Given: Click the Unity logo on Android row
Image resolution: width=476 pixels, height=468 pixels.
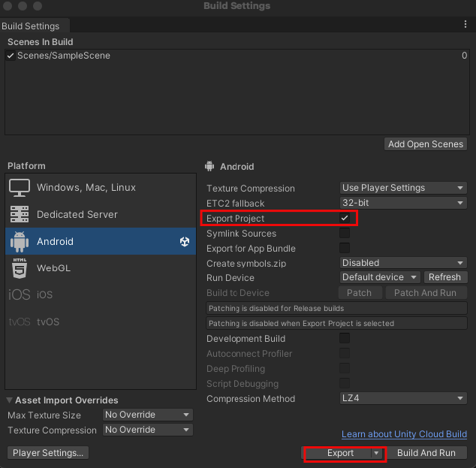Looking at the screenshot, I should [185, 241].
